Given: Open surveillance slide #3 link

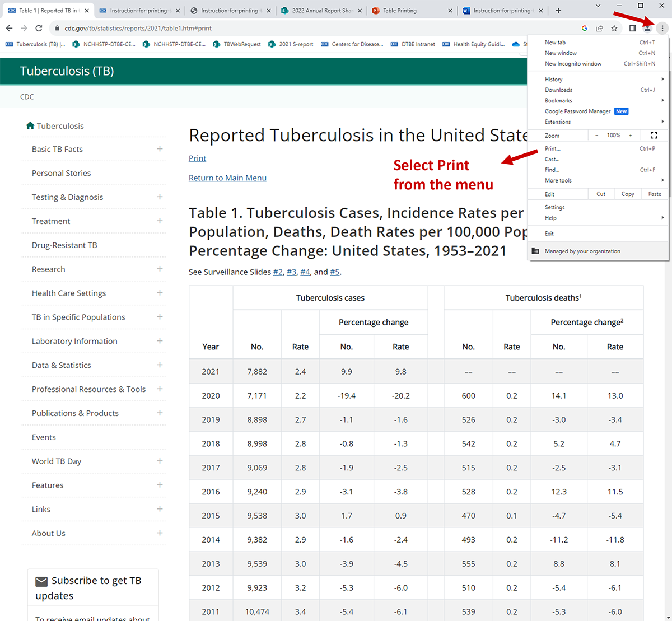Looking at the screenshot, I should [292, 272].
